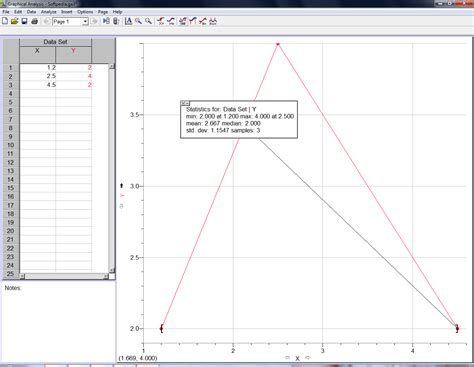
Task: Open the Insert menu
Action: (x=67, y=12)
